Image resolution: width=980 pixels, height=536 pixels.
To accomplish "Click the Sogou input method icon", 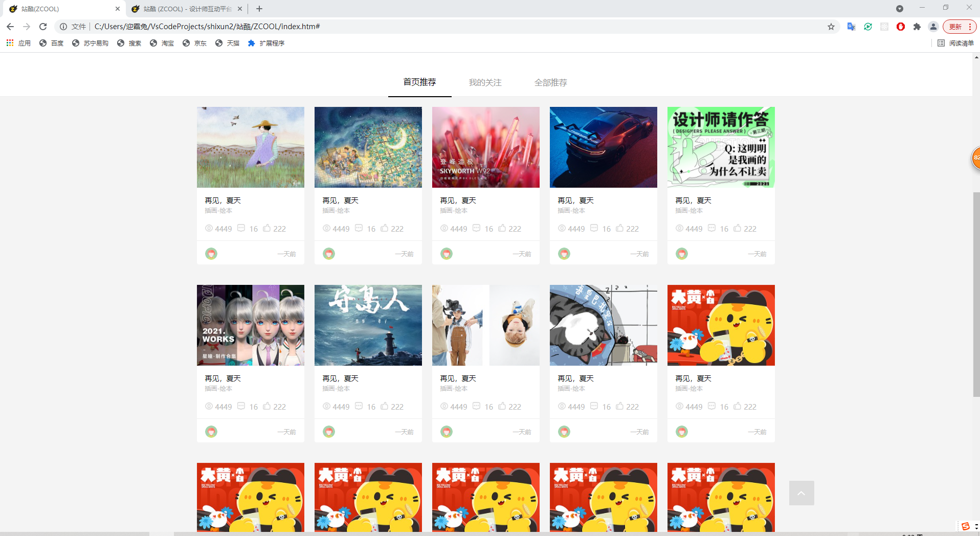I will tap(966, 526).
